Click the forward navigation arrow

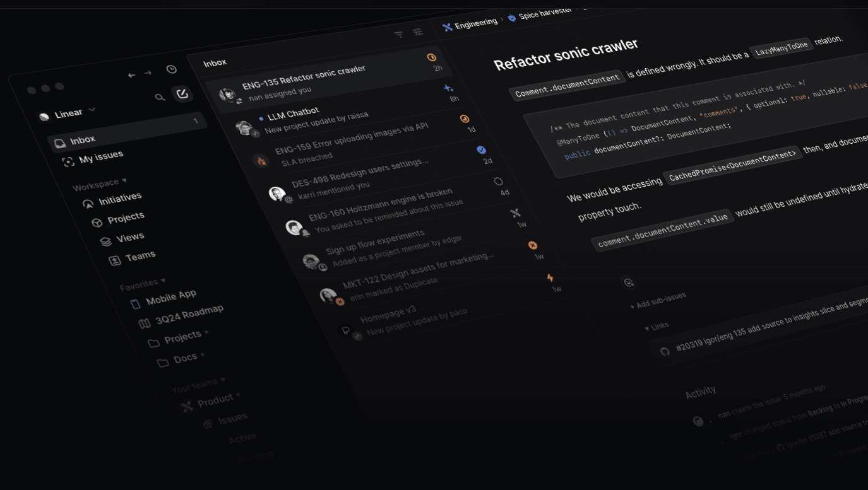pos(148,73)
